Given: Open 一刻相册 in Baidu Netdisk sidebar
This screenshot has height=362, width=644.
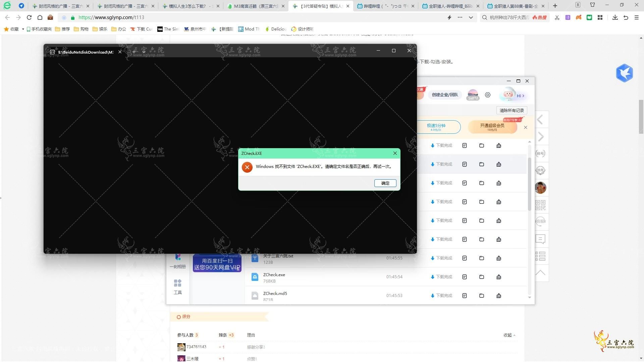Looking at the screenshot, I should pyautogui.click(x=177, y=262).
